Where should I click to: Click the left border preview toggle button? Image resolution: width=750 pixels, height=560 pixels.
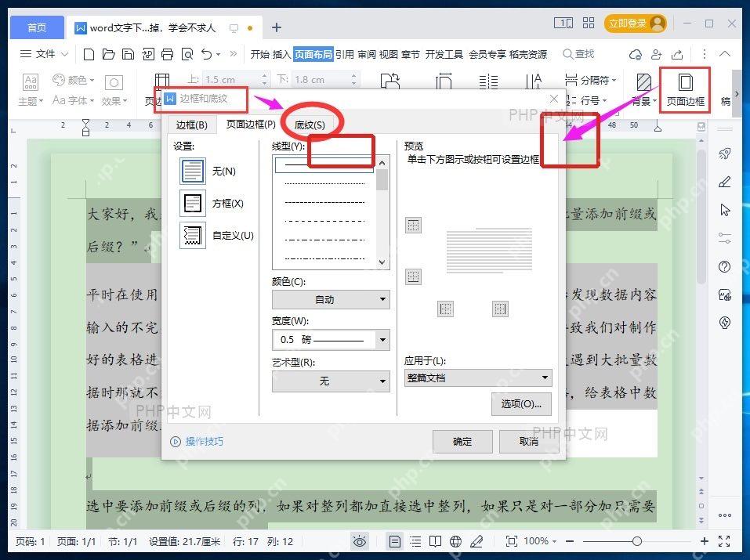445,309
